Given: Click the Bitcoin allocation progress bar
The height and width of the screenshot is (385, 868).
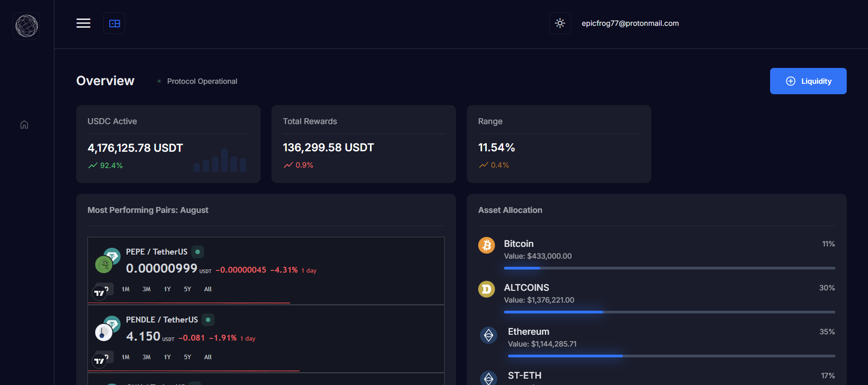Looking at the screenshot, I should point(669,268).
